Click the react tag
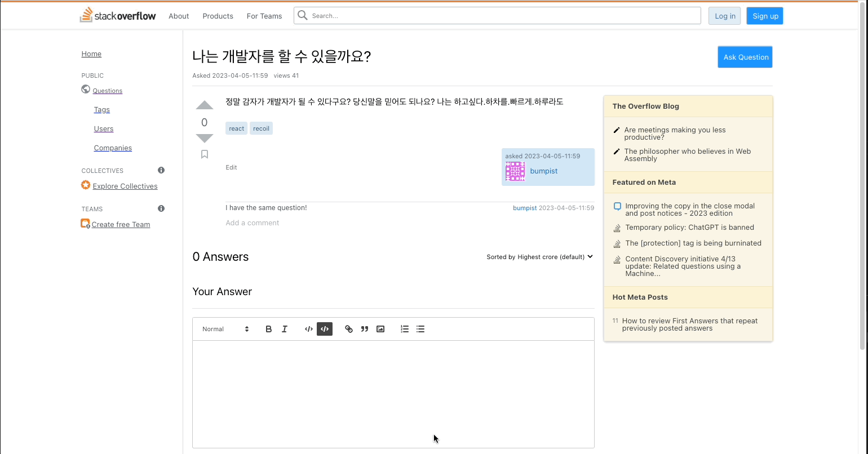The image size is (868, 454). coord(237,128)
